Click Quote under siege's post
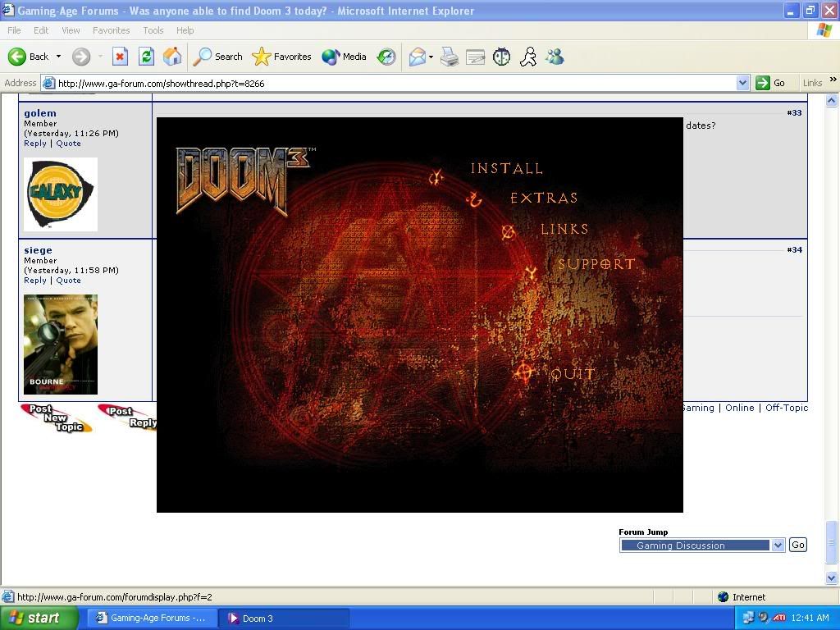The image size is (840, 630). (x=69, y=281)
